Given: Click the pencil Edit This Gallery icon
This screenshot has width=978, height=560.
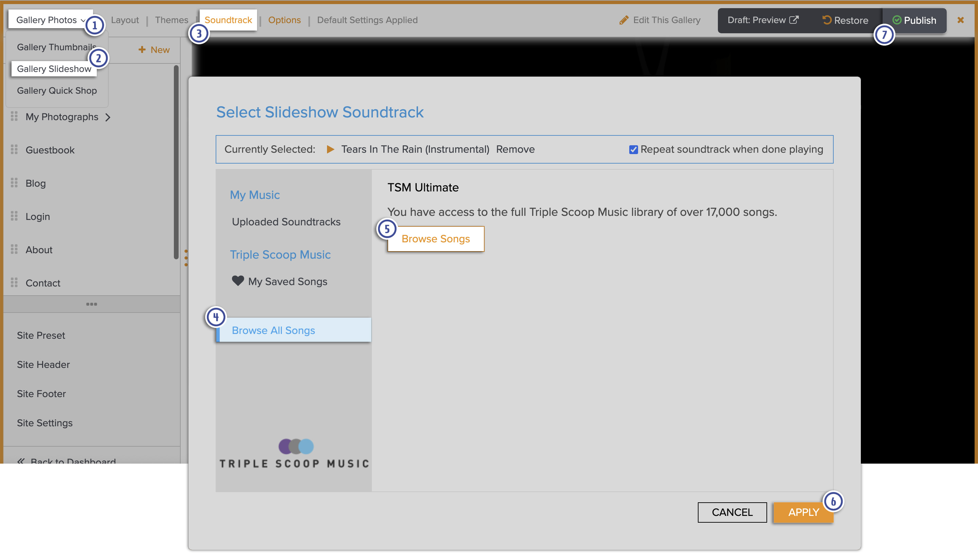Looking at the screenshot, I should (624, 20).
